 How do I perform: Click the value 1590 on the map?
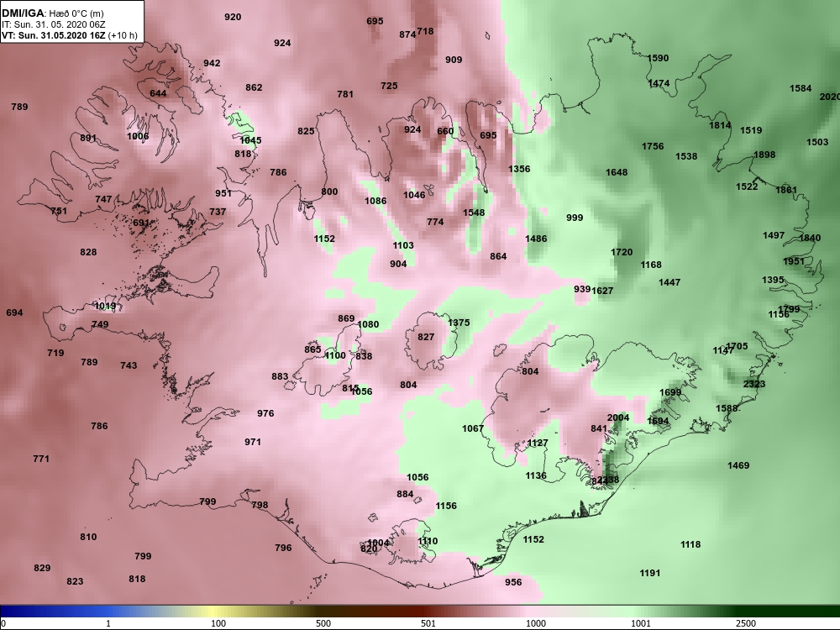point(658,59)
